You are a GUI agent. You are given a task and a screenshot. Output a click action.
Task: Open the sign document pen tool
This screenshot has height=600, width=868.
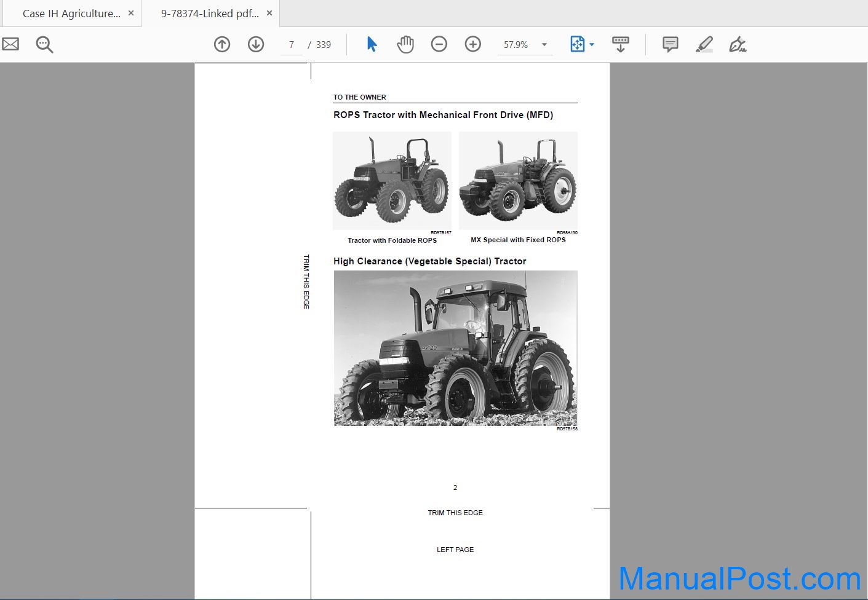(738, 44)
